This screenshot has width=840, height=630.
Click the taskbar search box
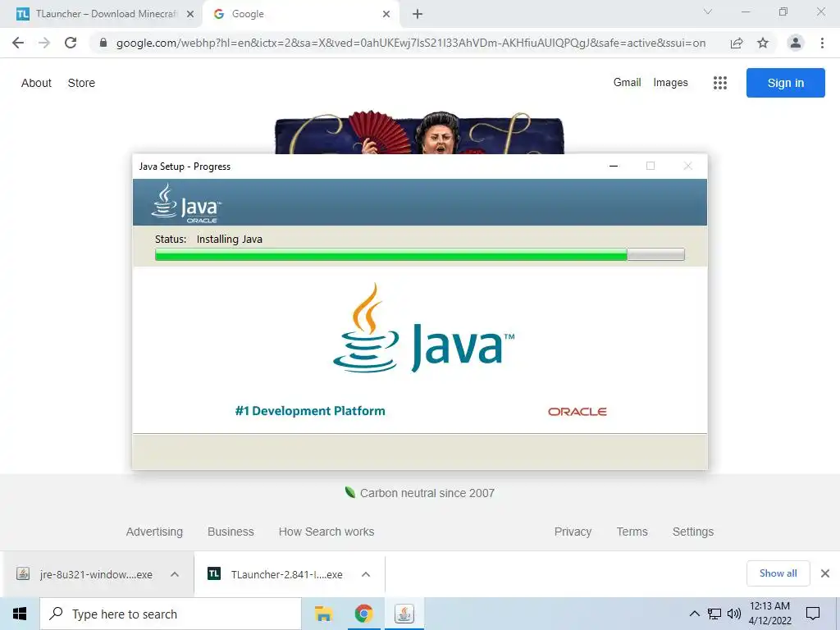pos(171,614)
